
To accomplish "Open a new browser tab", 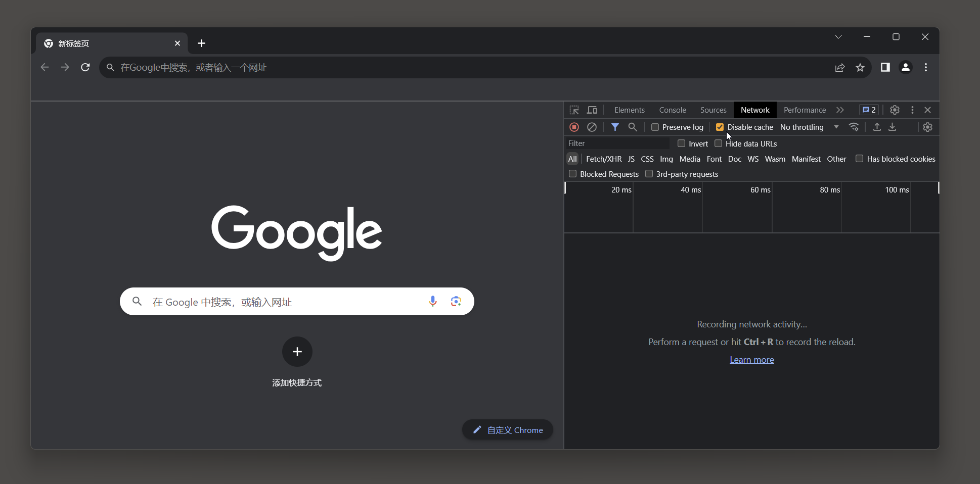I will coord(201,43).
